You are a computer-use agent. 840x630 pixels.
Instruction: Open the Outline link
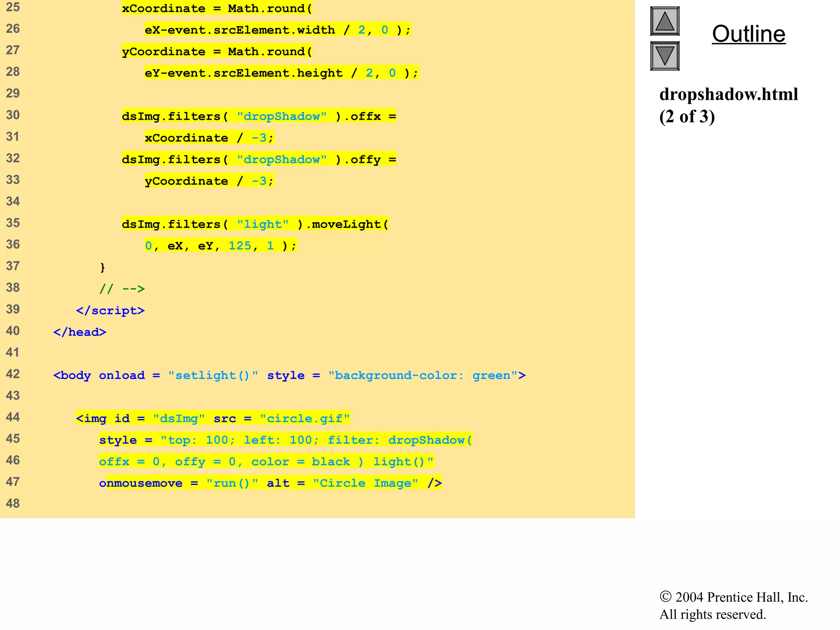point(749,34)
